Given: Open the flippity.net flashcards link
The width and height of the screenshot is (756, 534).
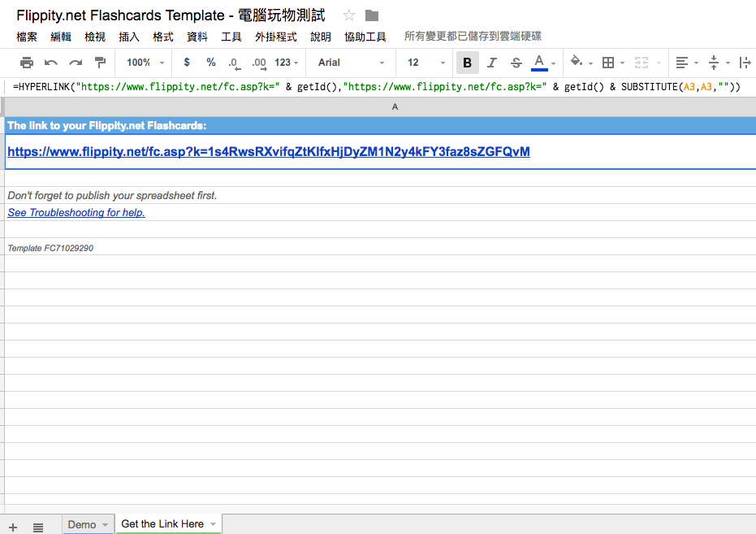Looking at the screenshot, I should tap(269, 151).
